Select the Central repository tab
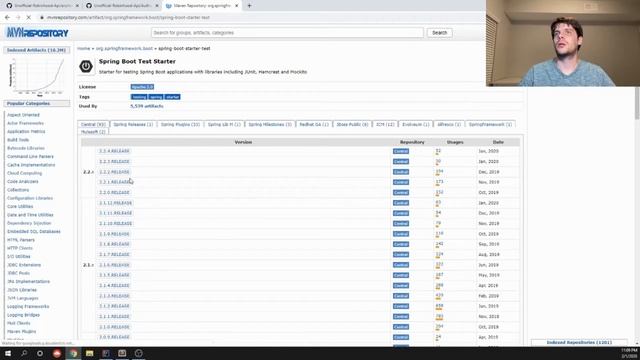 tap(93, 124)
